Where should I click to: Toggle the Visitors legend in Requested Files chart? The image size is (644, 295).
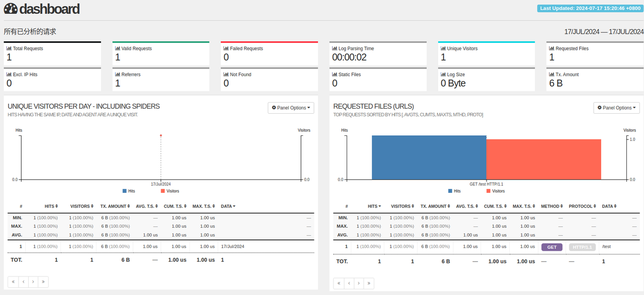(495, 191)
